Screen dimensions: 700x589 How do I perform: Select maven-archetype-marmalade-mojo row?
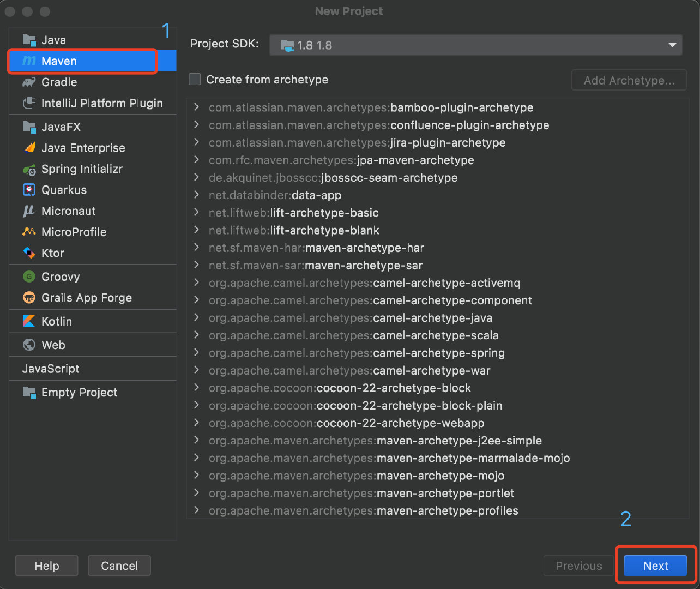[x=437, y=458]
